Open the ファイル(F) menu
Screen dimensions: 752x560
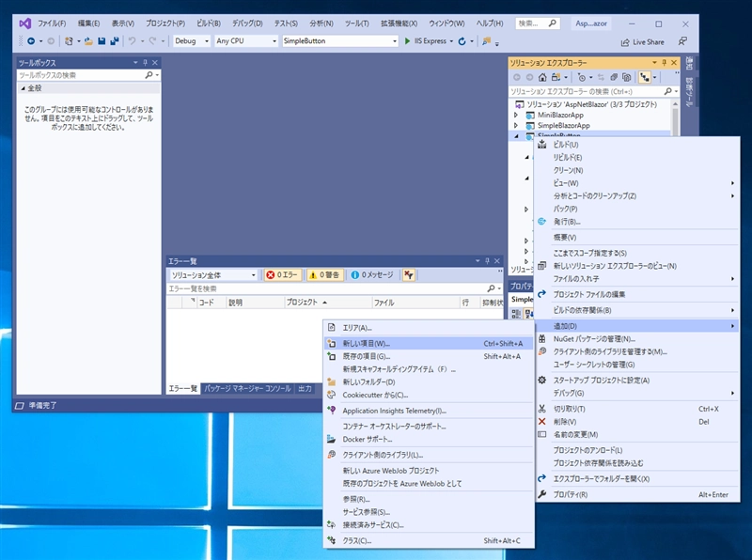coord(52,23)
